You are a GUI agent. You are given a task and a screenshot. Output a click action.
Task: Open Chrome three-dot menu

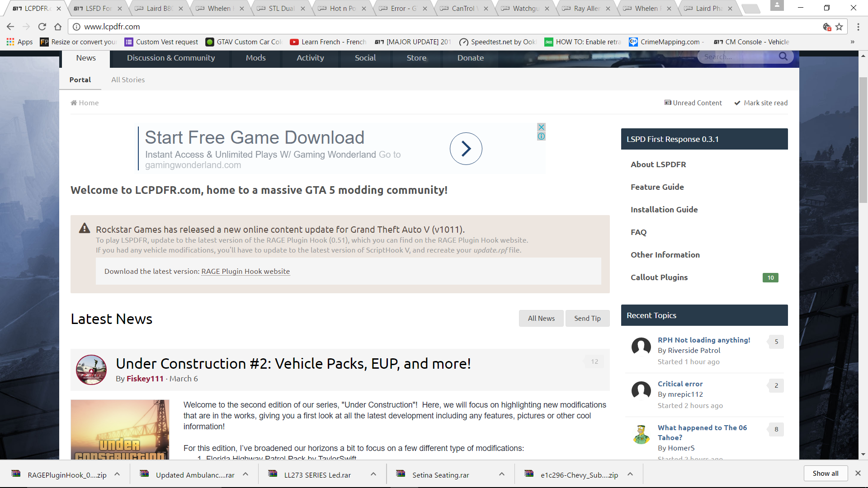click(x=858, y=27)
